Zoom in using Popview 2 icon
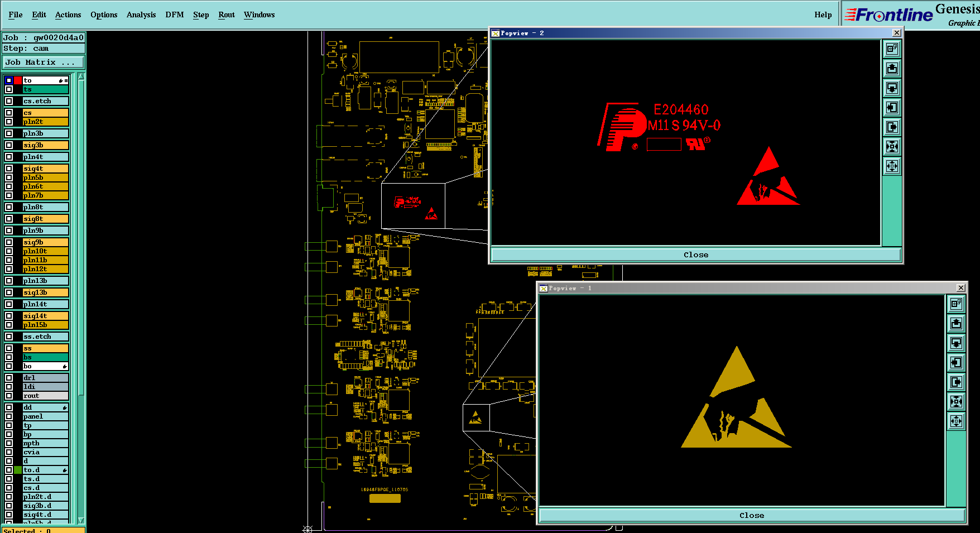Screen dimensions: 980x533 (892, 146)
